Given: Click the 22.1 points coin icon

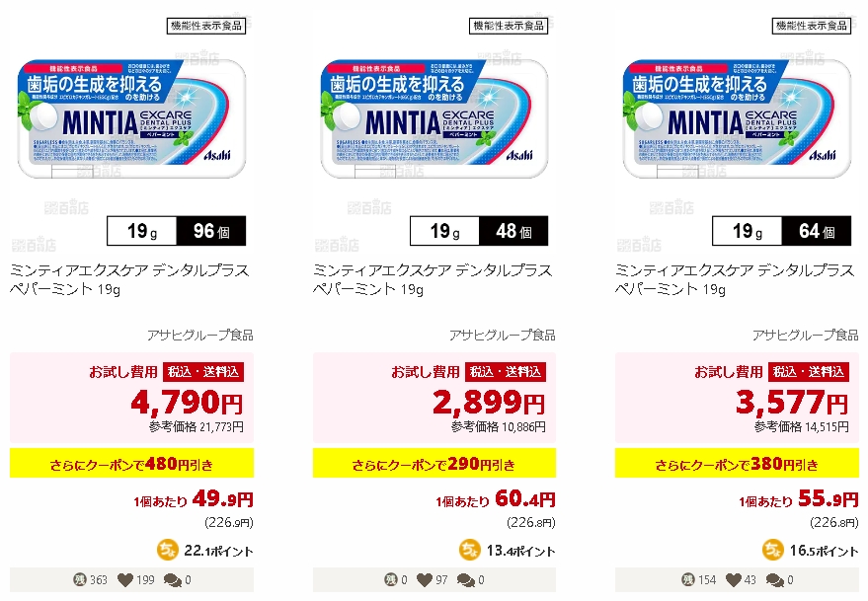Looking at the screenshot, I should click(x=167, y=550).
